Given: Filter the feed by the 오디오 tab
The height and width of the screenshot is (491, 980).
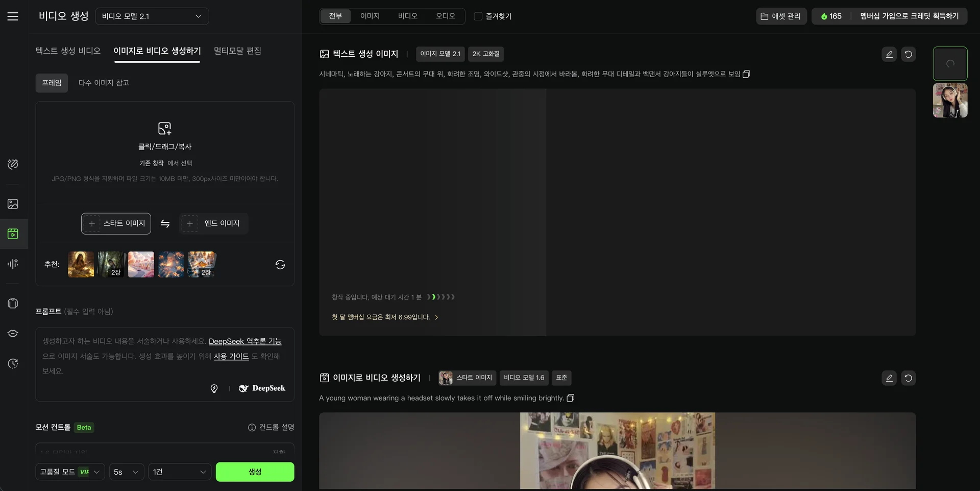Looking at the screenshot, I should (x=445, y=16).
